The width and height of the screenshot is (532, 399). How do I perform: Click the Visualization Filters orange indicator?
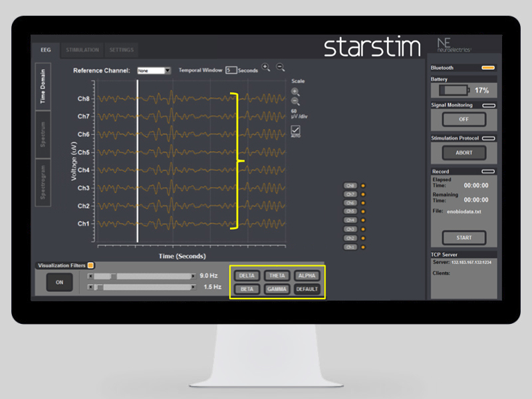[90, 265]
